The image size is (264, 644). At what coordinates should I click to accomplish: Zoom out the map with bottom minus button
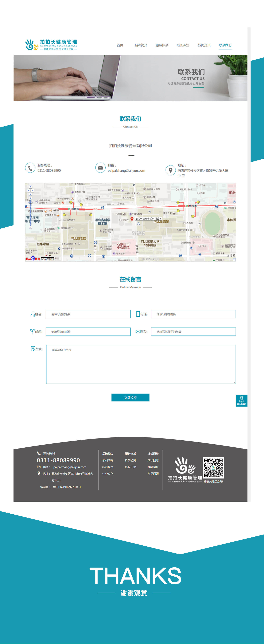[x=30, y=227]
